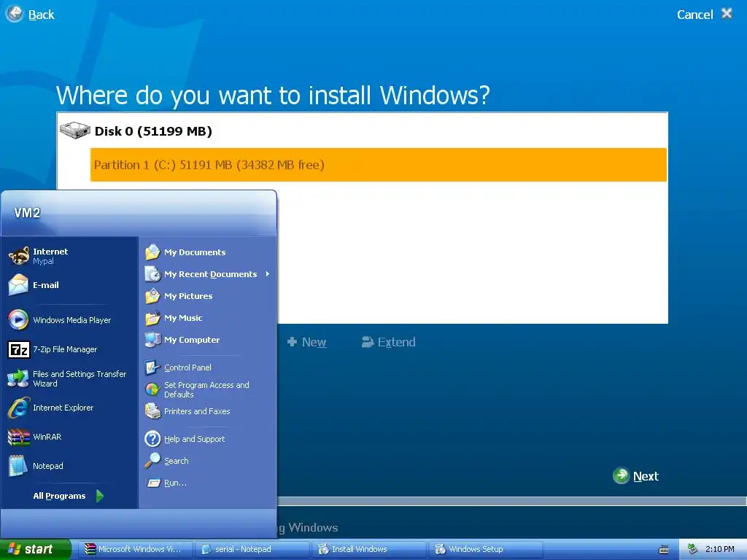Open My Documents folder icon
Image resolution: width=747 pixels, height=560 pixels.
point(152,252)
